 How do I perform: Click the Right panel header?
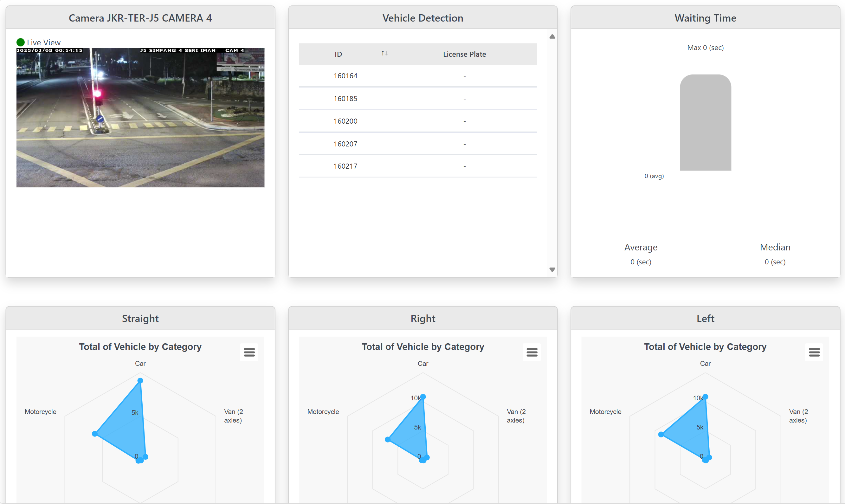tap(423, 318)
